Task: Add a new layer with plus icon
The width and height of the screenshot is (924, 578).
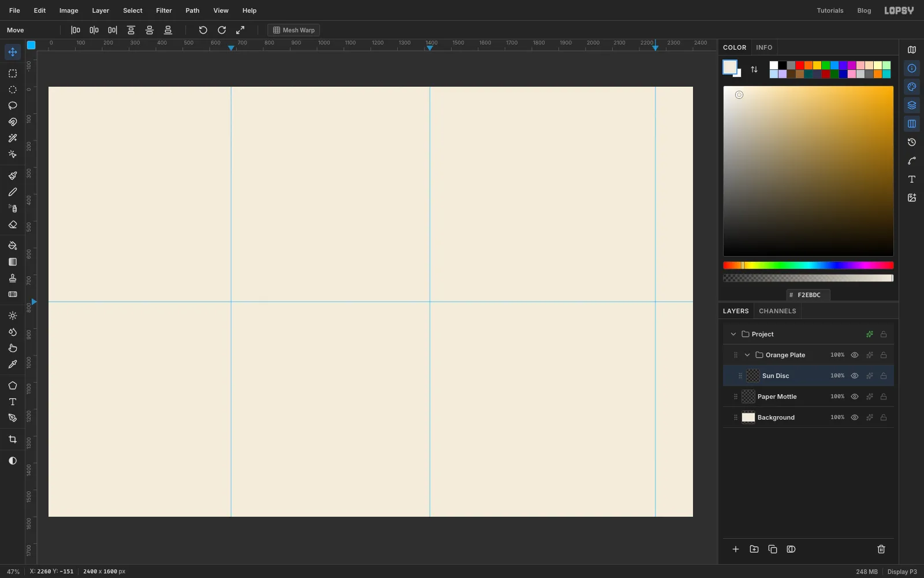Action: tap(736, 549)
